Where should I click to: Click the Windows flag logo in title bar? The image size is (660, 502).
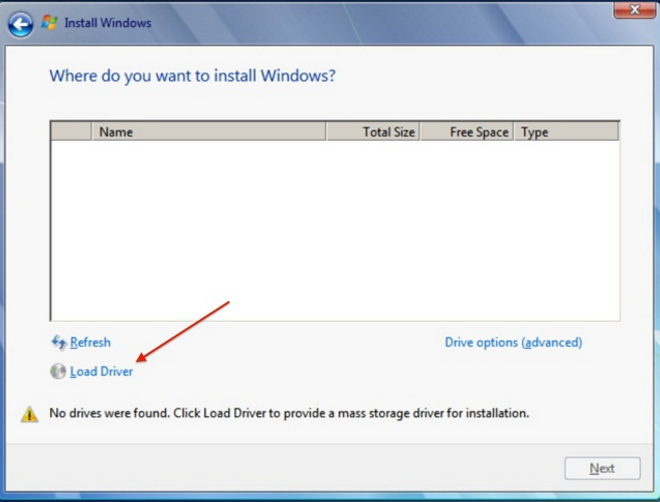coord(49,23)
